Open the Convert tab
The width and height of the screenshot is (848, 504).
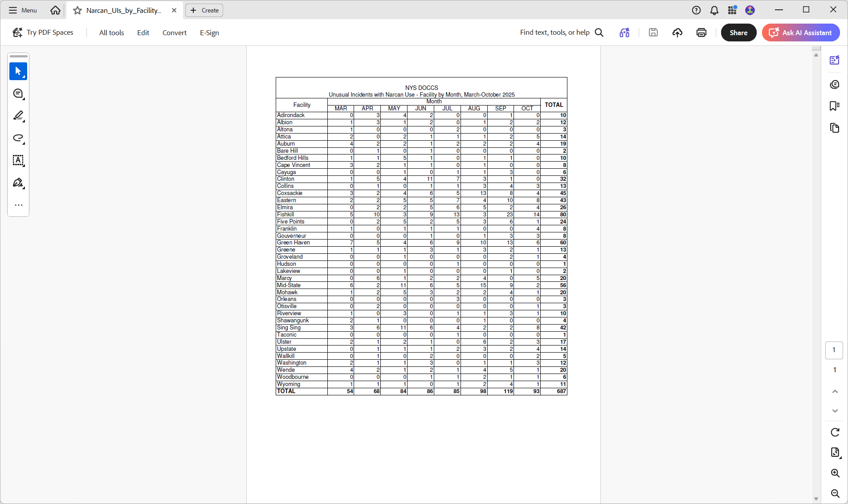175,33
